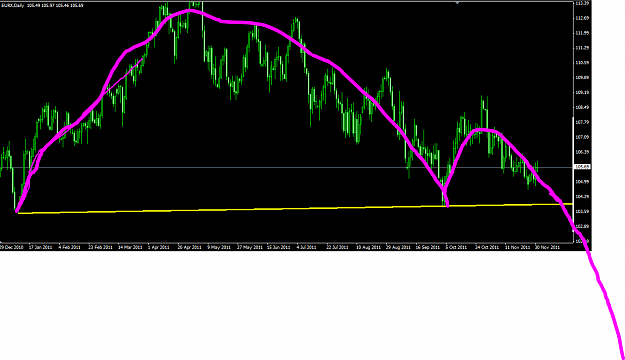Click the 107.79 price axis label
Image resolution: width=625 pixels, height=360 pixels.
pyautogui.click(x=582, y=122)
